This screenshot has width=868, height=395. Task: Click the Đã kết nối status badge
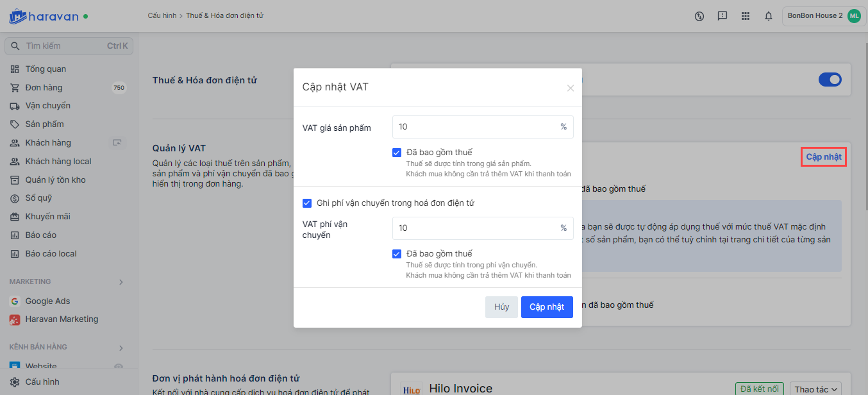click(x=759, y=389)
